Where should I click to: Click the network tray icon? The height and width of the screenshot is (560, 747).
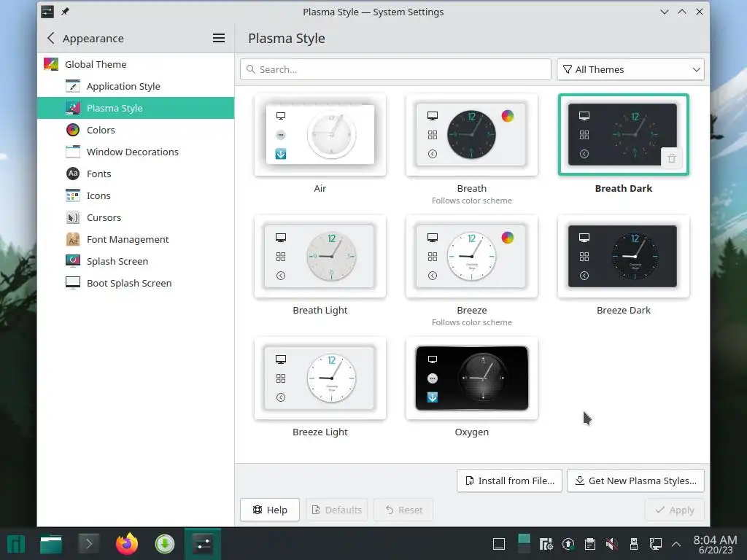pyautogui.click(x=656, y=544)
